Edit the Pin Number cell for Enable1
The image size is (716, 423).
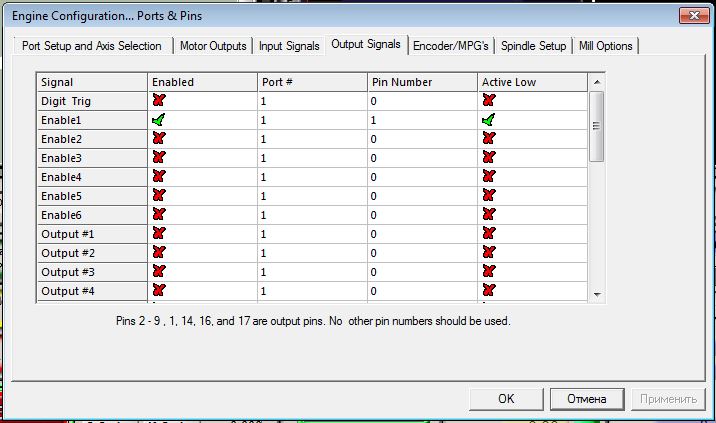(421, 120)
